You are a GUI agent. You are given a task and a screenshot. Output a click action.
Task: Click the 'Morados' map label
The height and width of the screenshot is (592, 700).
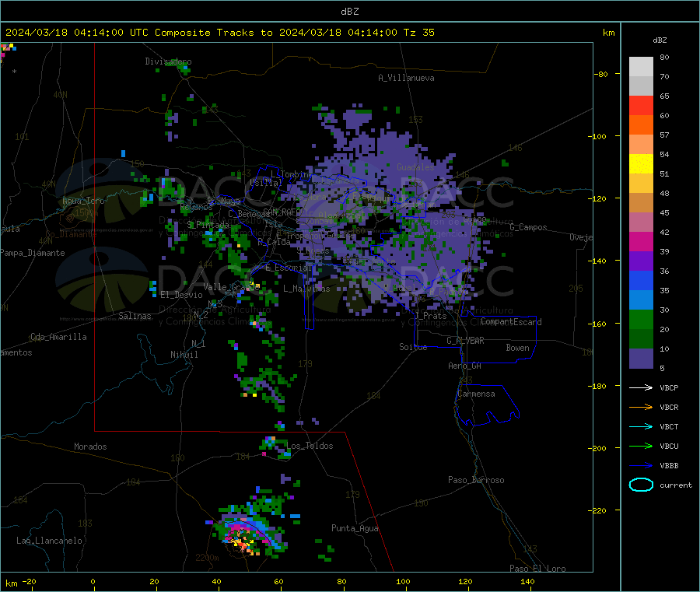point(90,447)
